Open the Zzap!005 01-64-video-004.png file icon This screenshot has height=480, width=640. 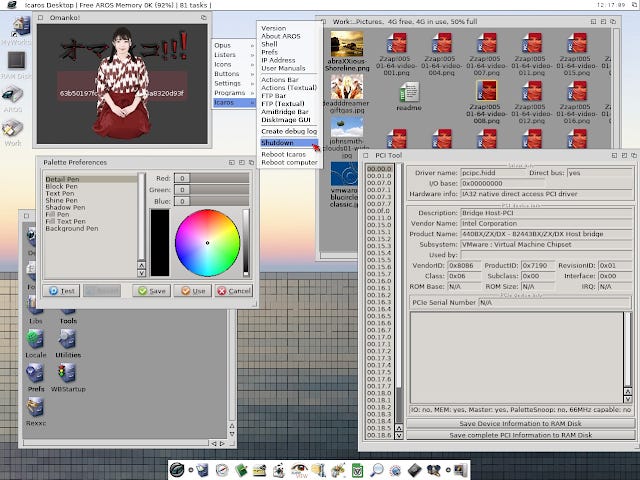point(441,43)
